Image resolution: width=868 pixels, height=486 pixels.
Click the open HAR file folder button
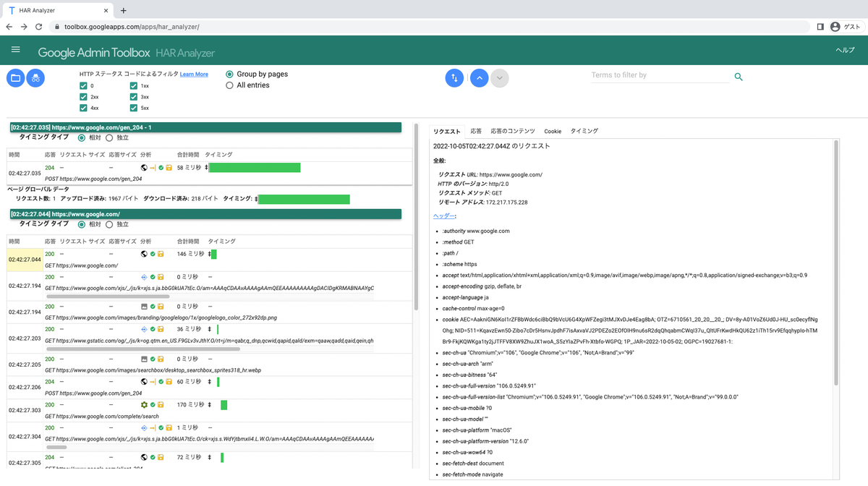[15, 78]
